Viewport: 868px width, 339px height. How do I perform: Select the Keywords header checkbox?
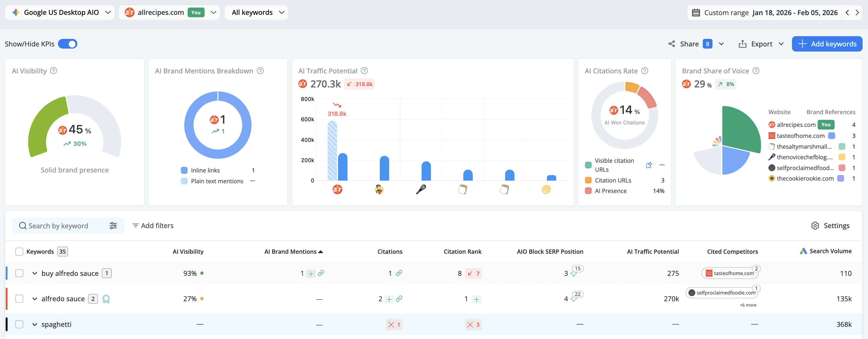19,251
